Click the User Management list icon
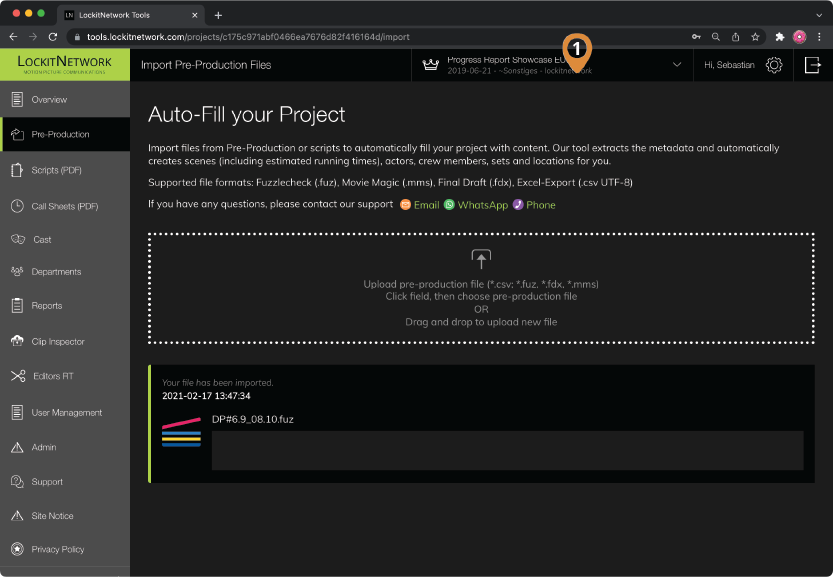 point(17,412)
